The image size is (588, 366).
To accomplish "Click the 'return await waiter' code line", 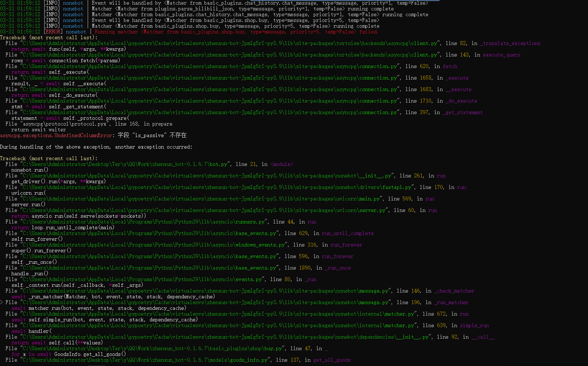I will point(38,130).
